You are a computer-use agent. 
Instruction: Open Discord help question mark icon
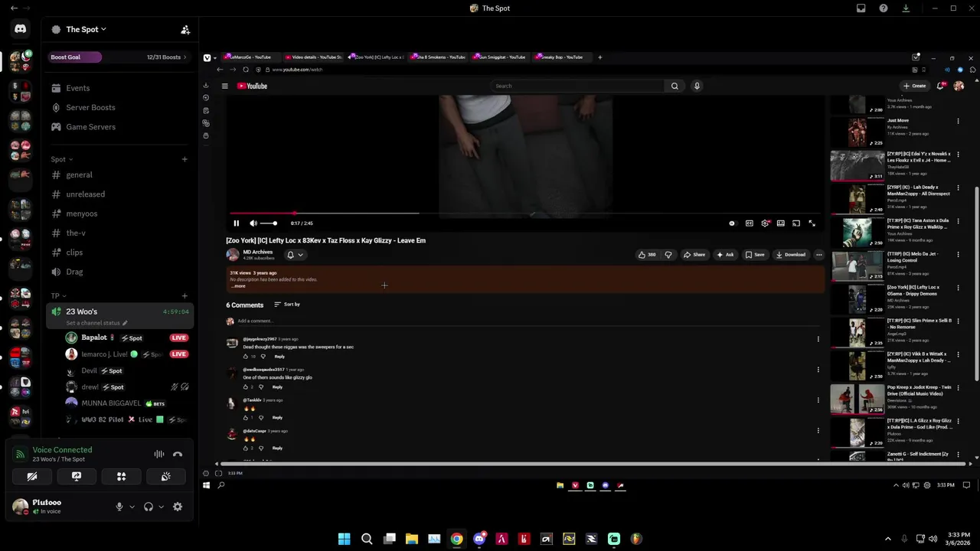pos(884,8)
